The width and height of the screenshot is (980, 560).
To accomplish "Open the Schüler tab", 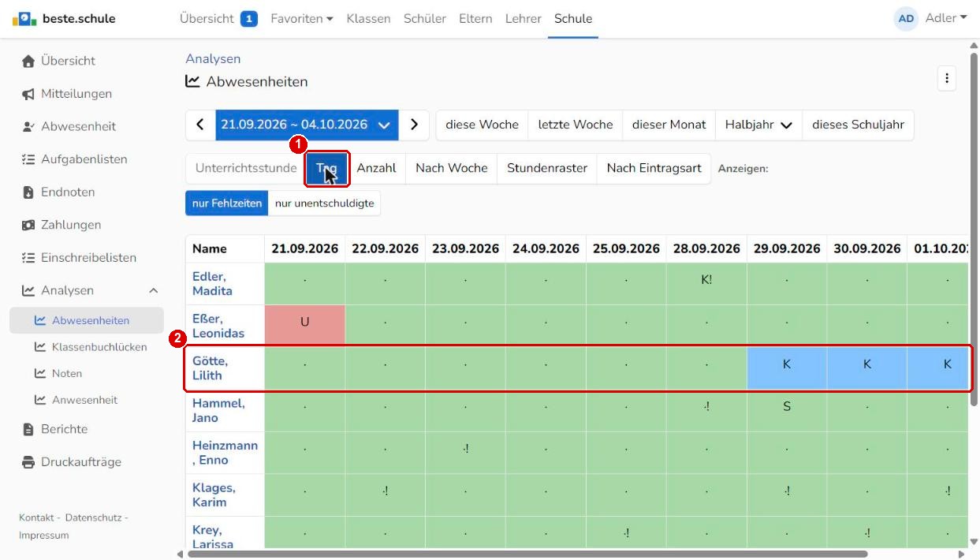I will (425, 18).
